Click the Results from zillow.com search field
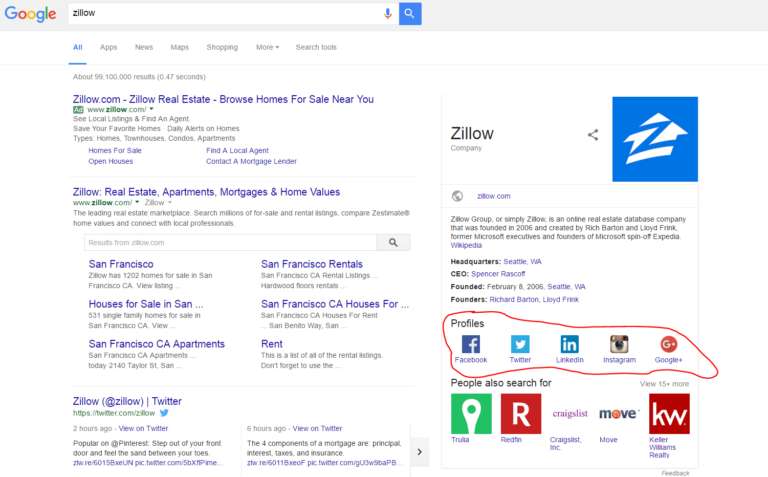Image resolution: width=768 pixels, height=477 pixels. click(x=230, y=242)
